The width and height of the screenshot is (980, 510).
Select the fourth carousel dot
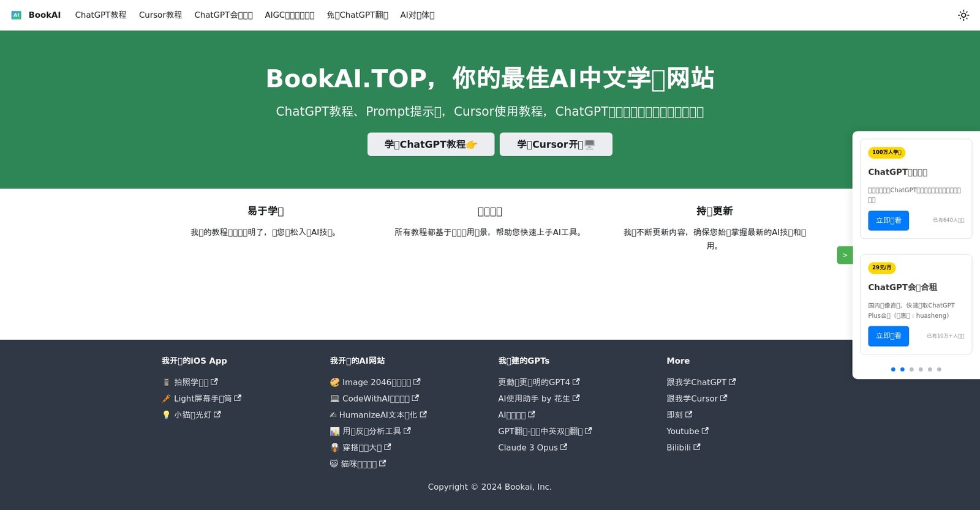[921, 369]
